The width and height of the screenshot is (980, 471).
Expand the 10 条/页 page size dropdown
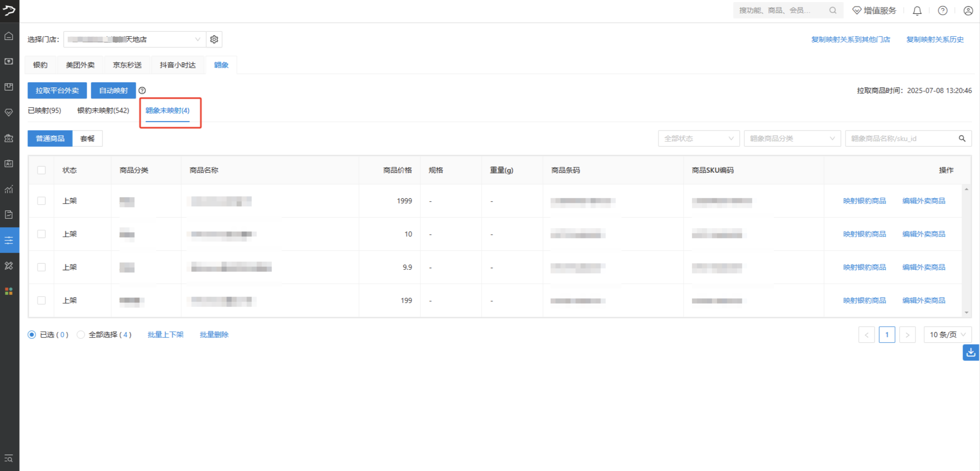tap(947, 335)
